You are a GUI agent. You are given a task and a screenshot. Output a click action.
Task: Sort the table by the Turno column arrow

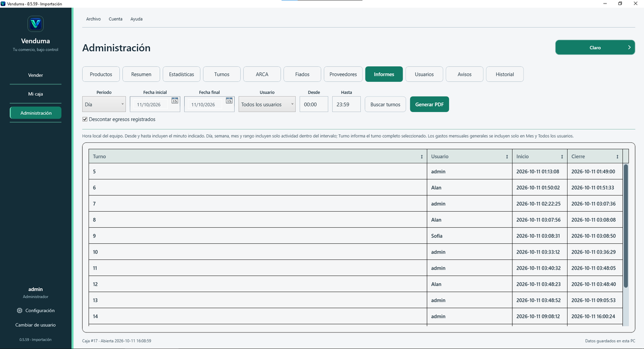click(x=422, y=157)
